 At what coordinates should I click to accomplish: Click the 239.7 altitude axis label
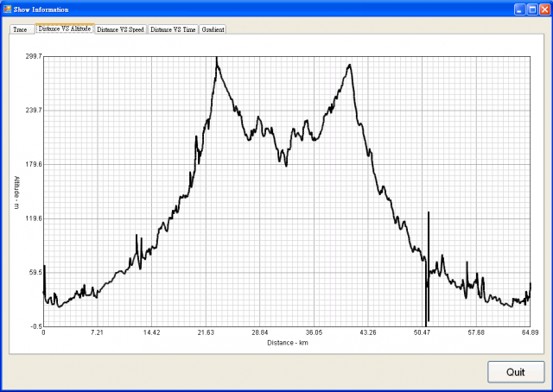pos(34,111)
